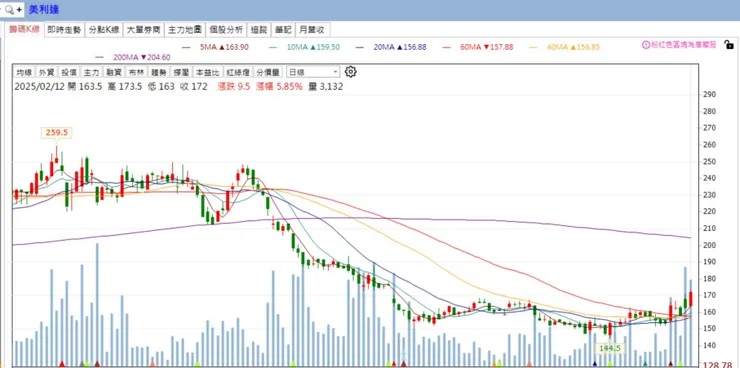Click the 高 173.5 high price text
740x368 pixels.
click(x=125, y=87)
